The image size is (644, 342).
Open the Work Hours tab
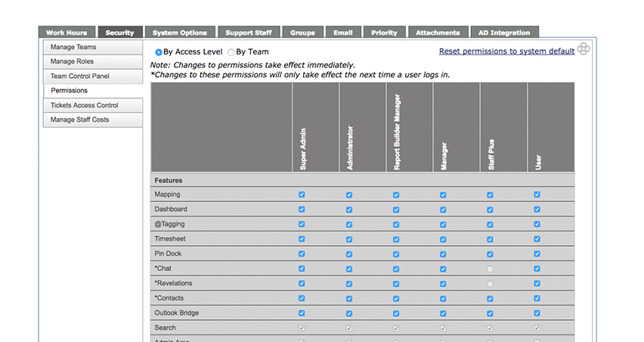pos(67,32)
